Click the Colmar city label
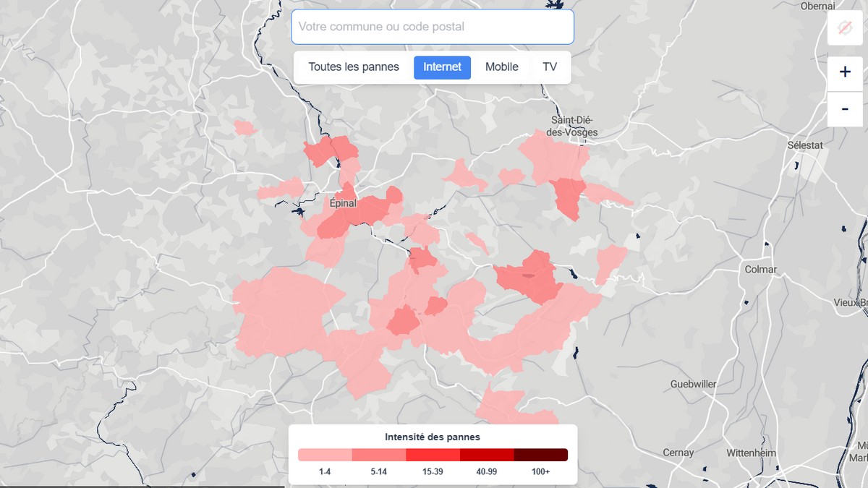Viewport: 868px width, 488px height. coord(760,269)
